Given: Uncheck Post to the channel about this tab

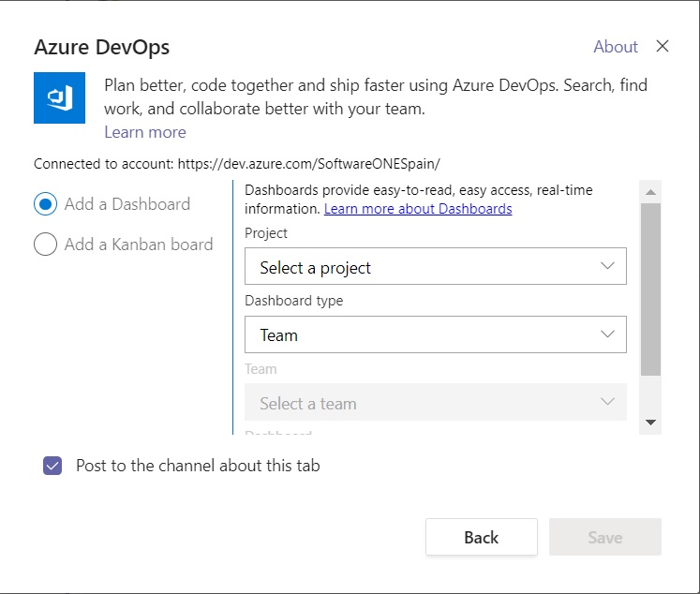Looking at the screenshot, I should click(x=53, y=466).
